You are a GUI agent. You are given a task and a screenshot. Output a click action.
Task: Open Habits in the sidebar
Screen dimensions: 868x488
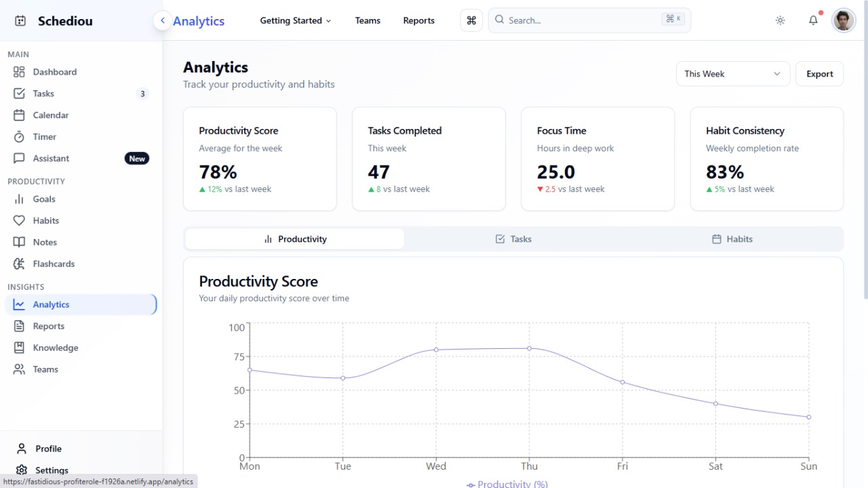tap(81, 221)
